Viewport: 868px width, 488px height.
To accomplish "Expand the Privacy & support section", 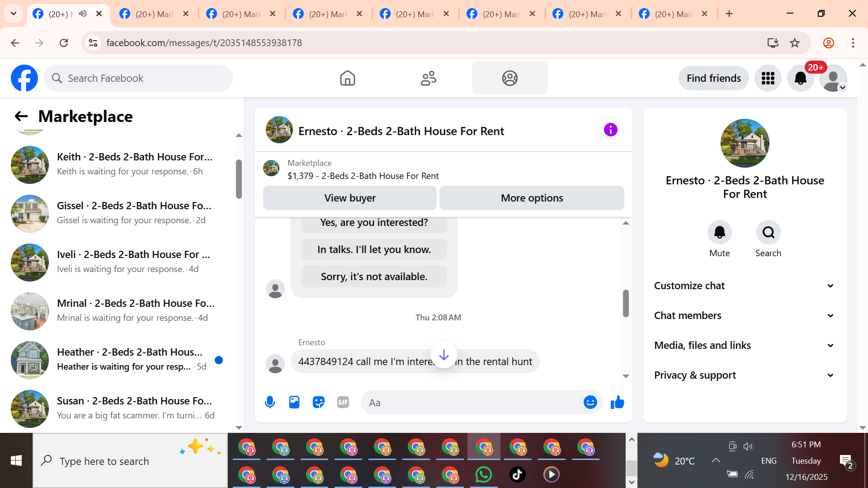I will point(745,375).
